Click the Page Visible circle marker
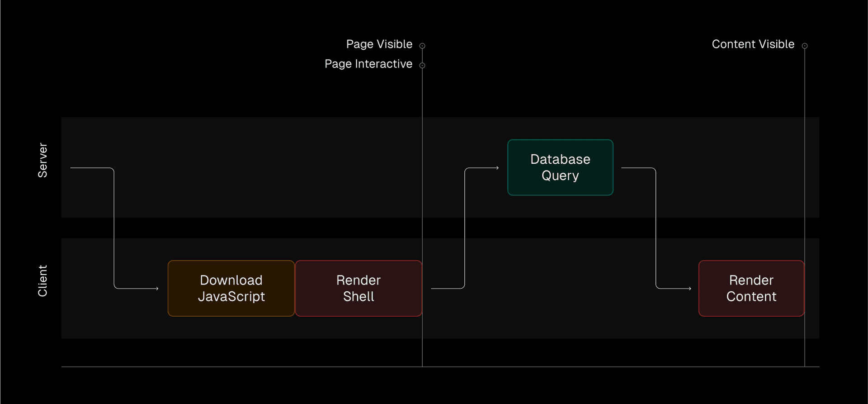This screenshot has width=868, height=404. [x=422, y=46]
